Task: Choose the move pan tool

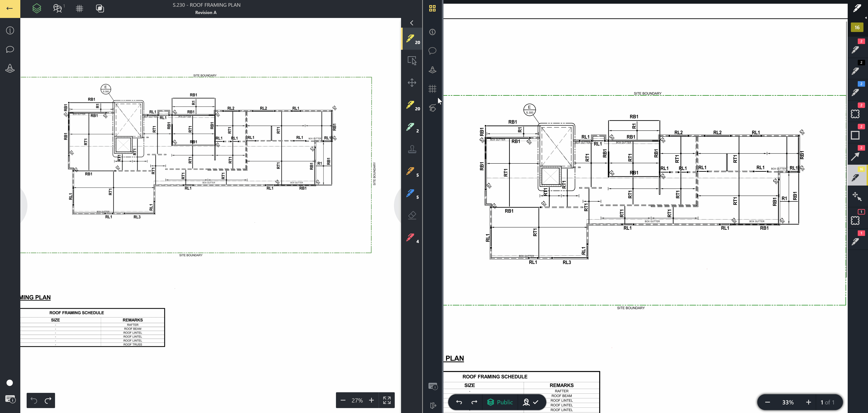Action: (x=412, y=83)
